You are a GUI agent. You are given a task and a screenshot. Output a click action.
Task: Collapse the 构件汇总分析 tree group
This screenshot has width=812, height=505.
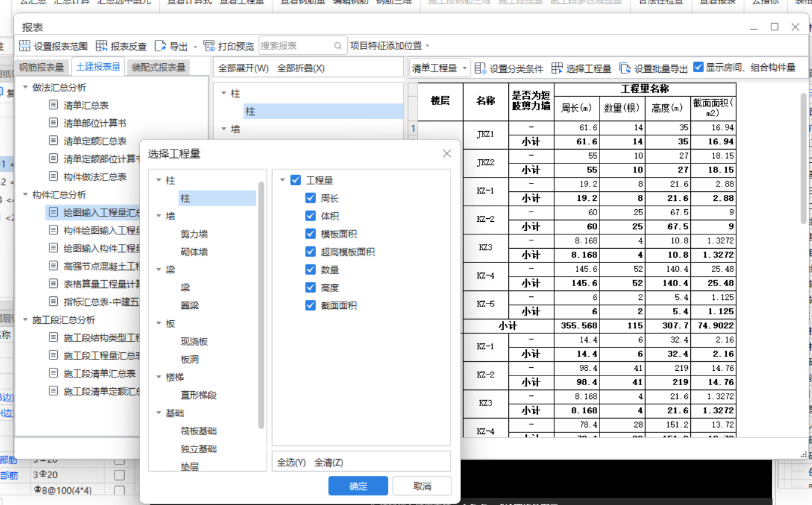pyautogui.click(x=26, y=195)
